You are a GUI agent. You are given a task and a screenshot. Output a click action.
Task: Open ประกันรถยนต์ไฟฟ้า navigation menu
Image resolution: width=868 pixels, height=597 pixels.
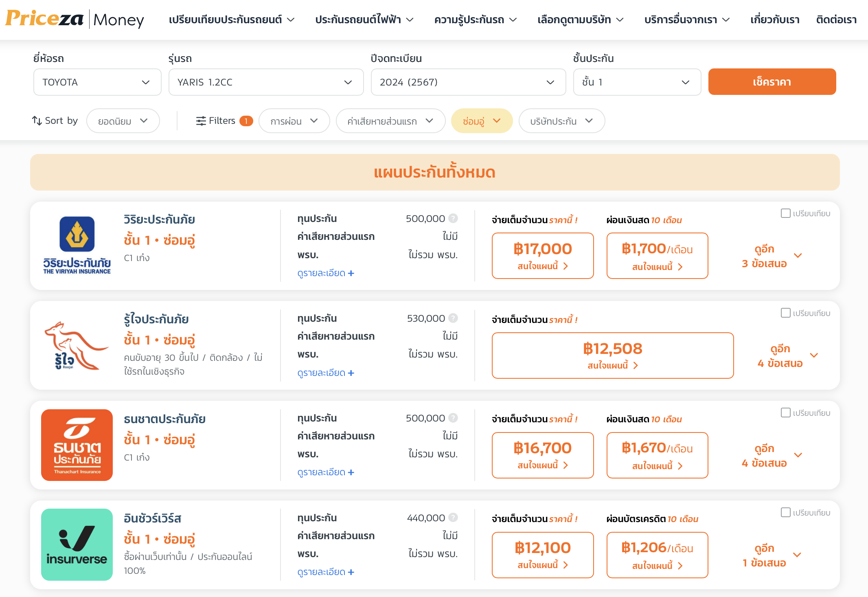tap(364, 20)
